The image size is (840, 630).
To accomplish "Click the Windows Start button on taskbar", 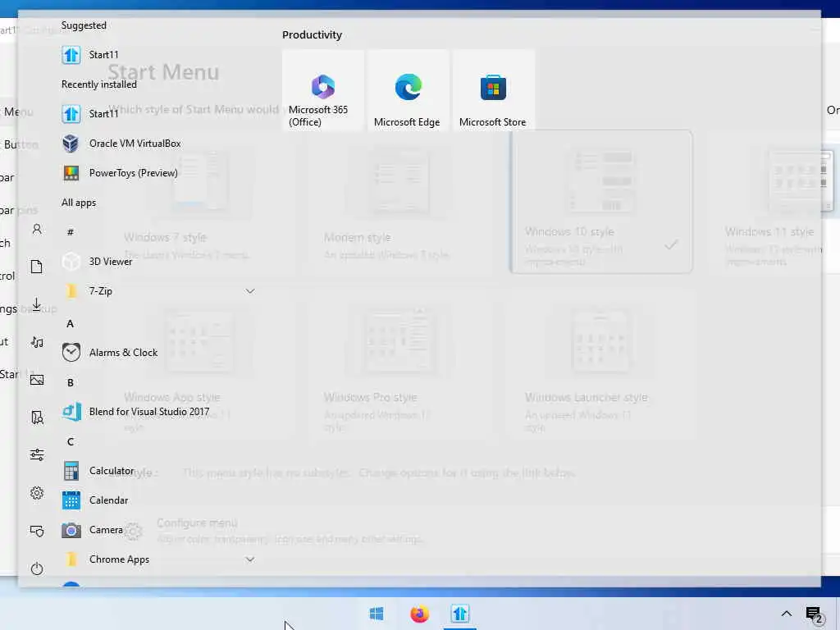I will (x=377, y=614).
